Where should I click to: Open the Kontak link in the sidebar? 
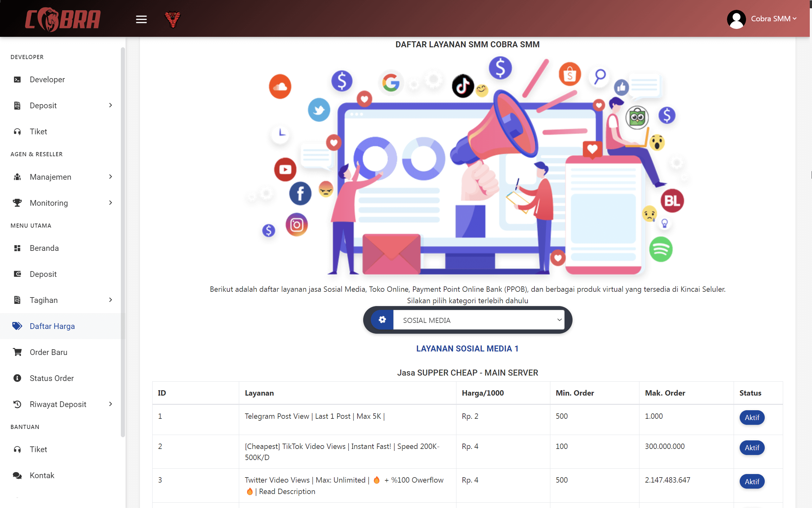coord(42,475)
